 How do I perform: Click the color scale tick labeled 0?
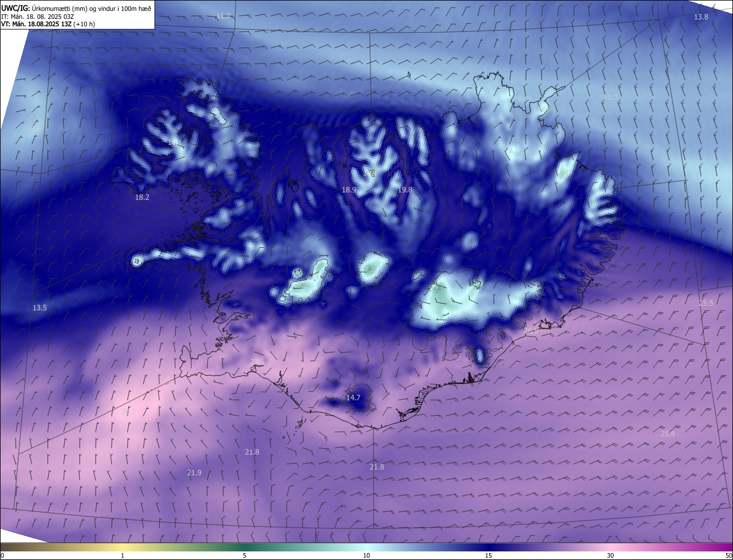(x=2, y=555)
